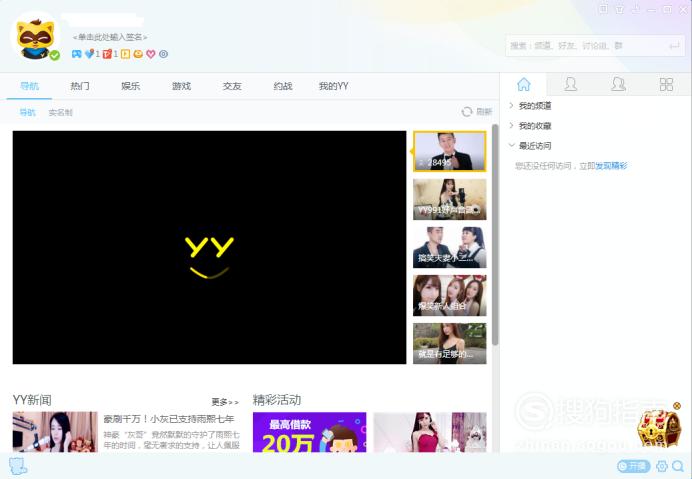Open the blue game controller icon
692x479 pixels.
(77, 54)
